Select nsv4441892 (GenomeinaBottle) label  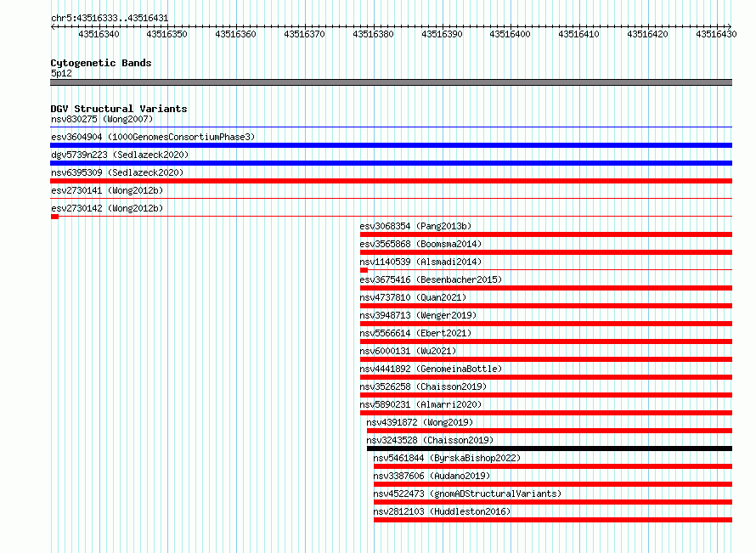pyautogui.click(x=431, y=369)
